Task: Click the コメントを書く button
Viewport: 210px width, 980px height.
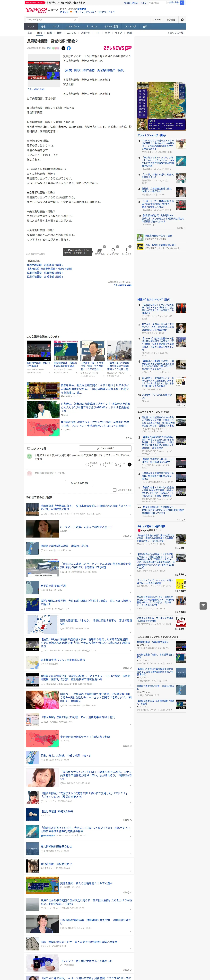Action: pyautogui.click(x=105, y=449)
